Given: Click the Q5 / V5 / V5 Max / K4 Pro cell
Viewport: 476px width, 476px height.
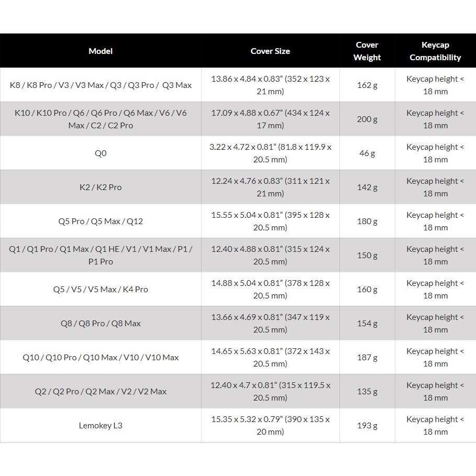Looking at the screenshot, I should pos(101,289).
